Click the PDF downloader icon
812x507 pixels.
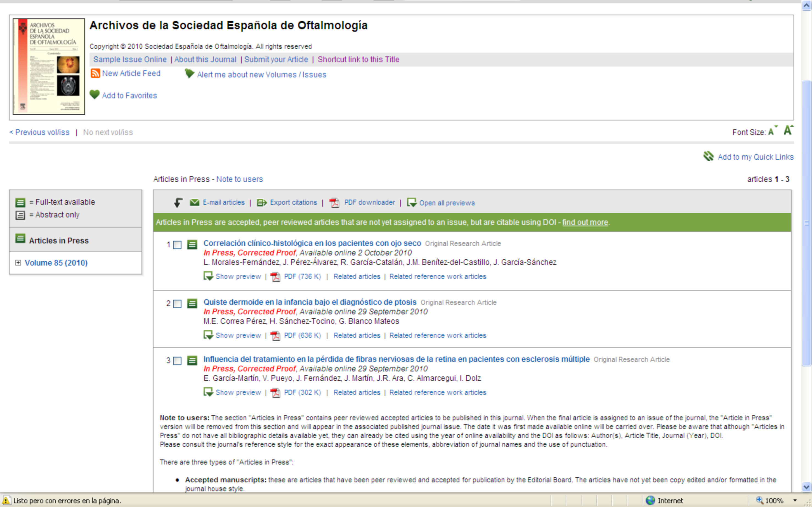tap(334, 203)
